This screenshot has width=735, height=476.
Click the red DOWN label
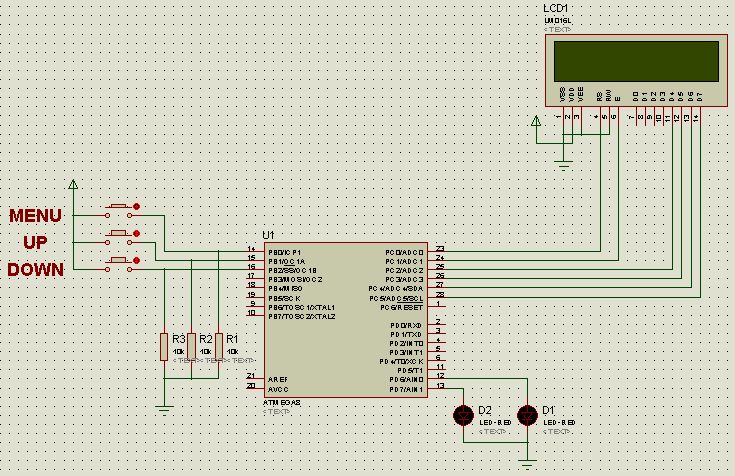click(36, 270)
